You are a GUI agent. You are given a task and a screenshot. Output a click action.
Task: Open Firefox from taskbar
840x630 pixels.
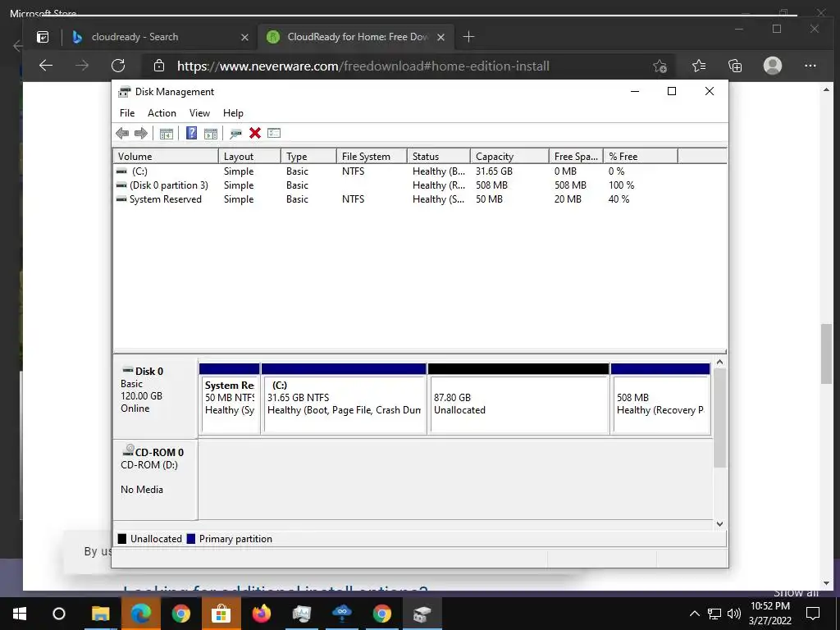coord(262,614)
